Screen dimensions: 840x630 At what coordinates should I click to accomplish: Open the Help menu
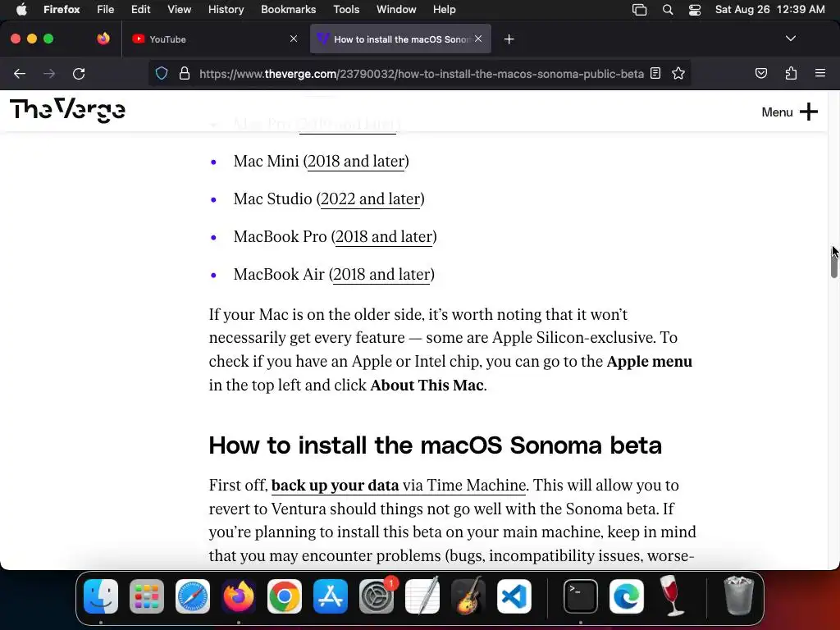[x=444, y=9]
